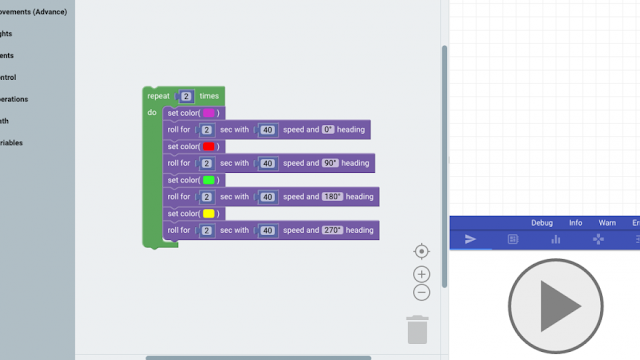Open the Math block category
This screenshot has height=360, width=640.
(x=4, y=121)
